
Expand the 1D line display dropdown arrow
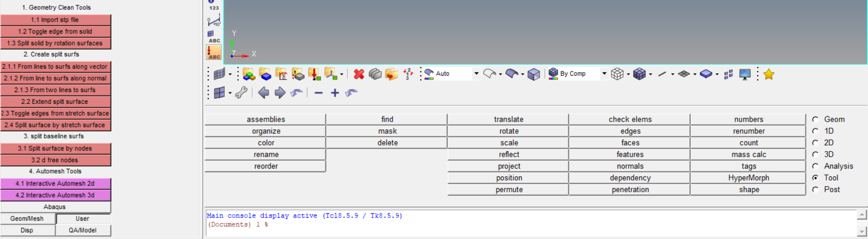click(673, 74)
